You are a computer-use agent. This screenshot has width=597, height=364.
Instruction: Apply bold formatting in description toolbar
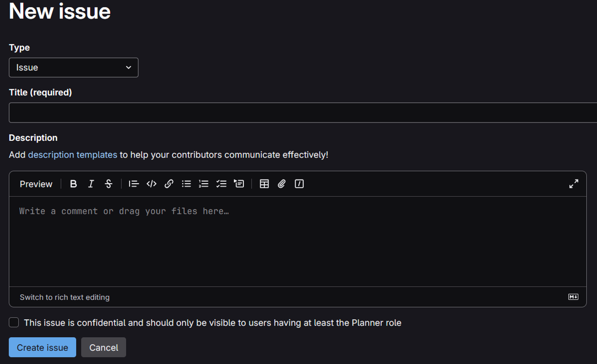tap(73, 184)
